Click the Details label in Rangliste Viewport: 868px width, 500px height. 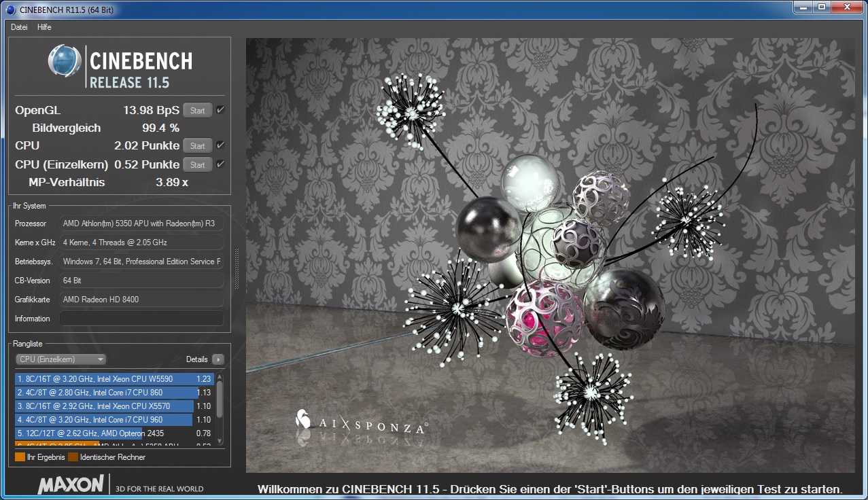coord(197,359)
